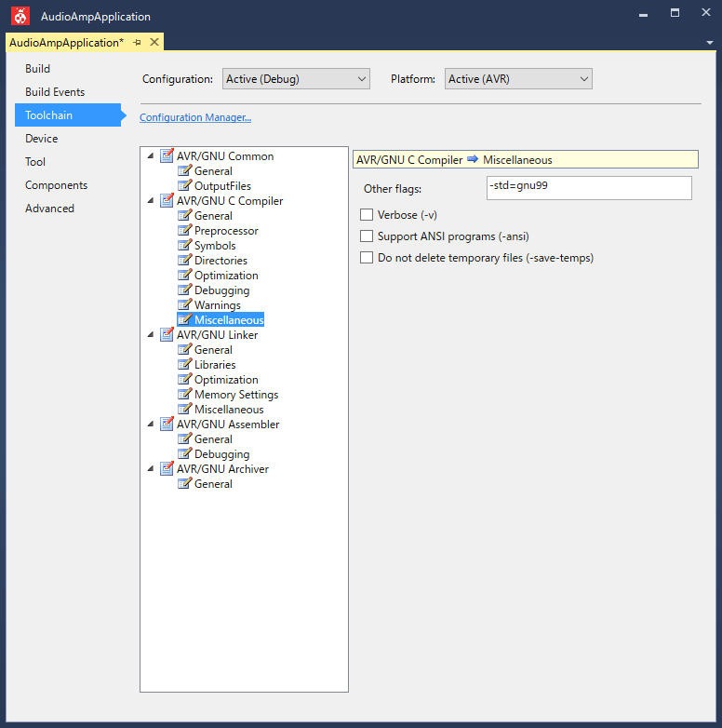
Task: Open the Configuration dropdown Active (Debug)
Action: coord(296,79)
